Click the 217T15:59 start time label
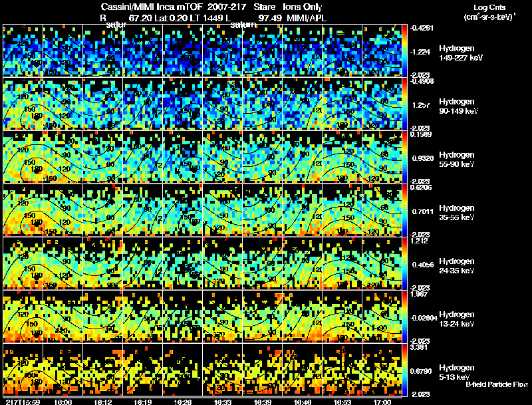532x405 pixels. pos(23,402)
